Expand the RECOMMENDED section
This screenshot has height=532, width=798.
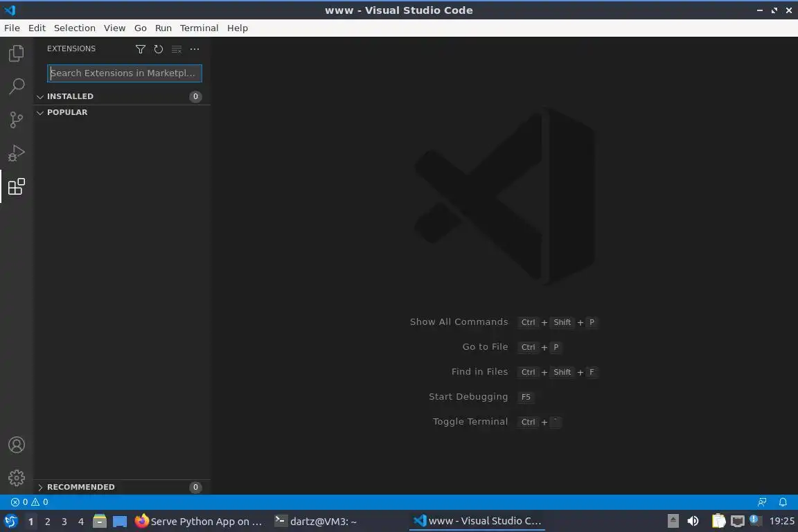coord(40,487)
